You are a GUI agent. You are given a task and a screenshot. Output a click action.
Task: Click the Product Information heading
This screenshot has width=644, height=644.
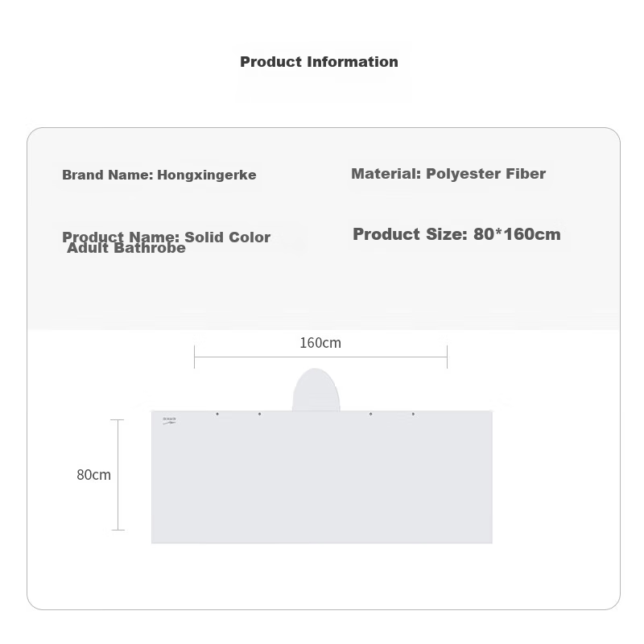coord(319,62)
